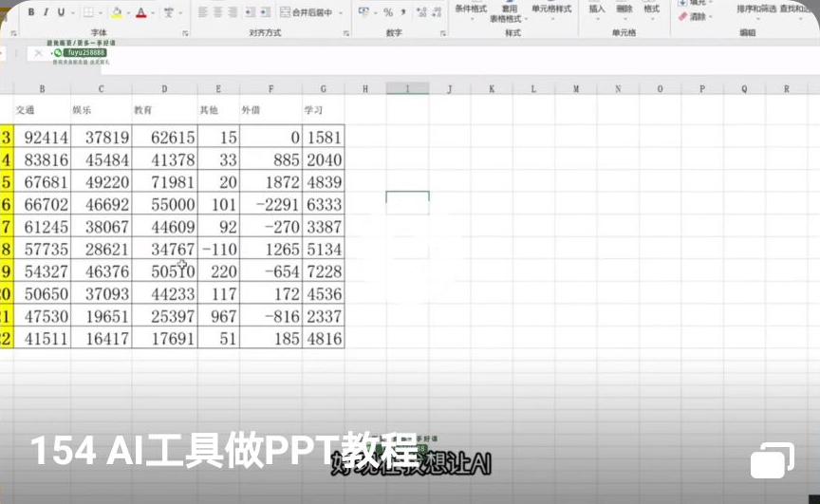
Task: Open the Merge and Center dropdown (合并后居中)
Action: click(310, 12)
